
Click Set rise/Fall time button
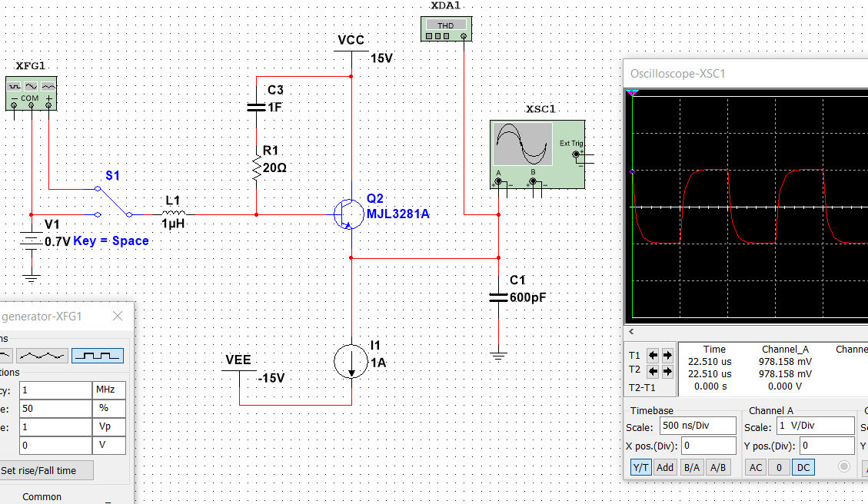pos(45,470)
